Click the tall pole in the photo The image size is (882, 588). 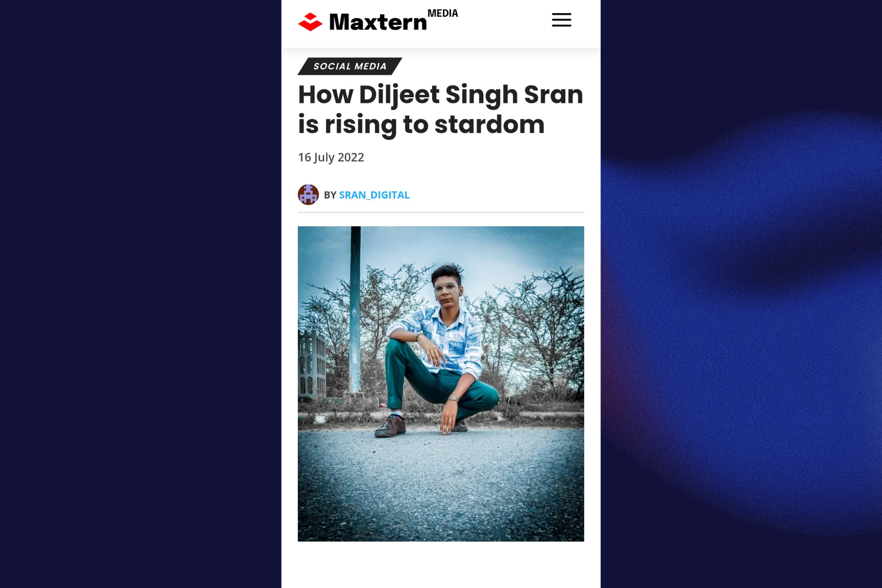[x=356, y=310]
